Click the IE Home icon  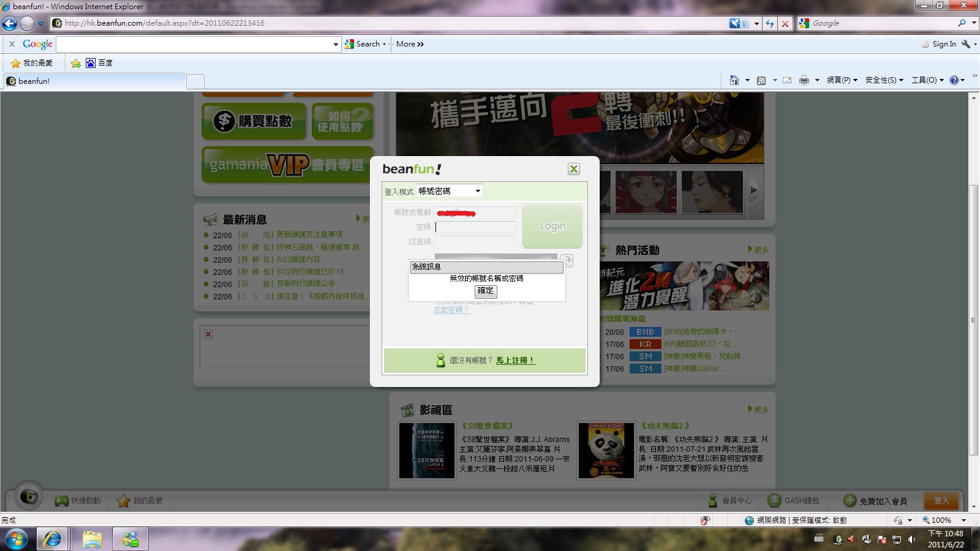[x=734, y=80]
